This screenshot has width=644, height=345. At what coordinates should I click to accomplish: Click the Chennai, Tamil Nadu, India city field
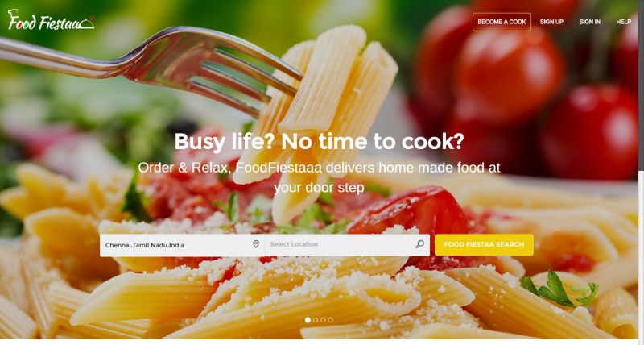pos(182,245)
